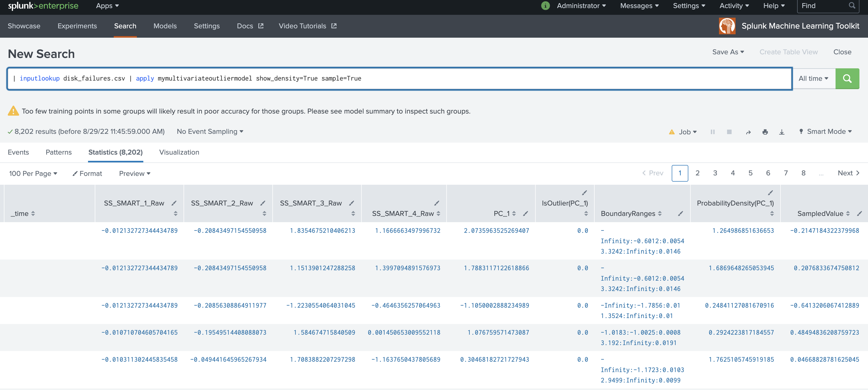Edit the ProbabilityDensity(PC_1) column pencil icon
The height and width of the screenshot is (390, 868).
click(x=770, y=193)
